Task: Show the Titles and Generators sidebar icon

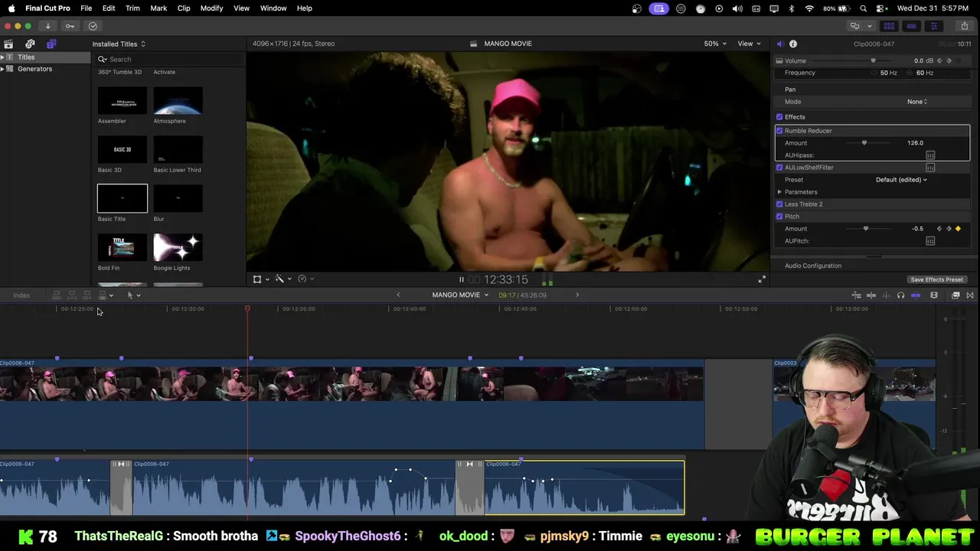Action: click(51, 44)
